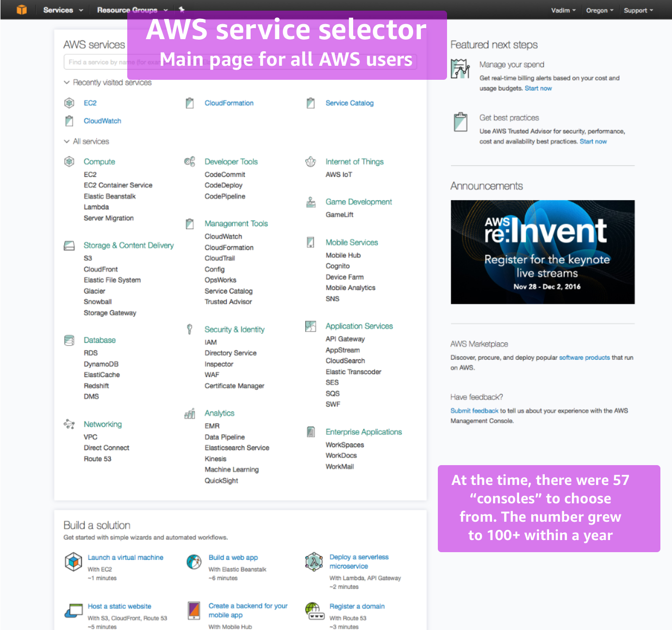Click the EC2 icon in recently visited

tap(69, 103)
